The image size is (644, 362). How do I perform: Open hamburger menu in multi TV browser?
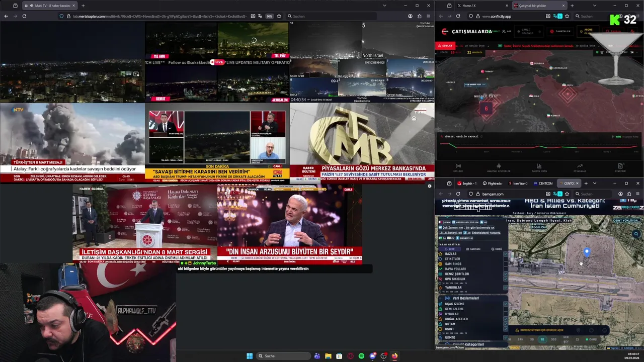point(428,16)
